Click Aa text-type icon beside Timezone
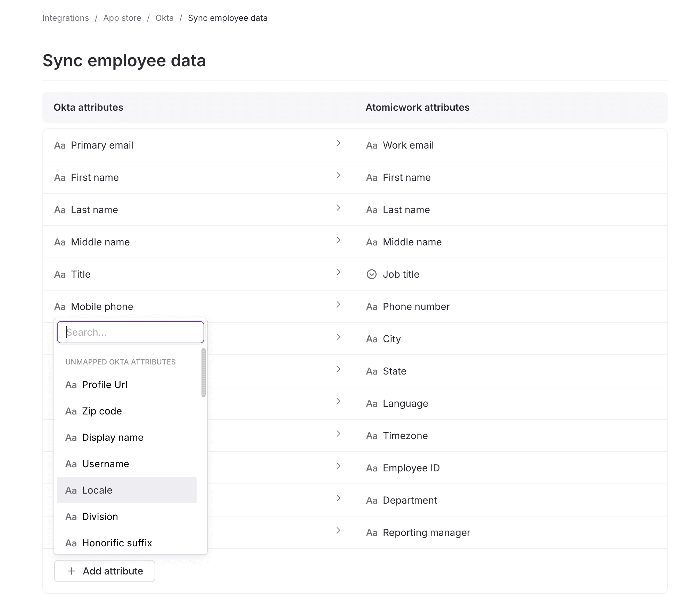This screenshot has height=613, width=700. (372, 436)
